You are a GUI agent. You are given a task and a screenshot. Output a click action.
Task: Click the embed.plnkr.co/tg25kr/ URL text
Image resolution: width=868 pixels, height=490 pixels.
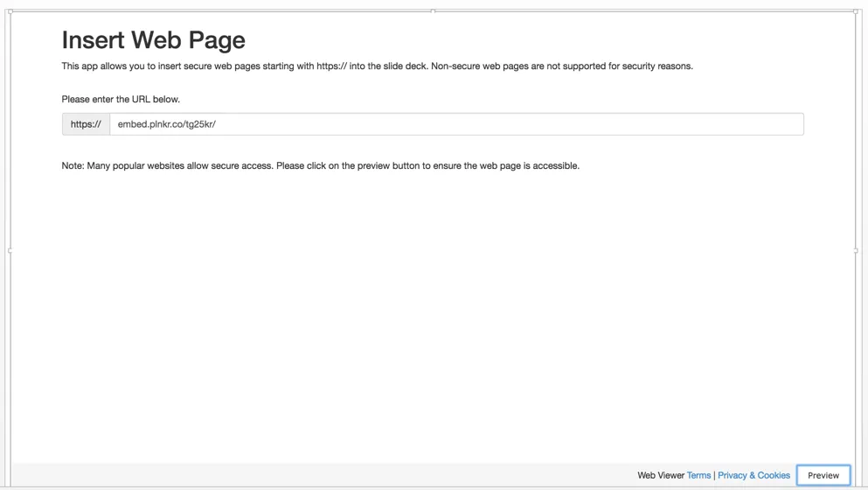tap(167, 124)
